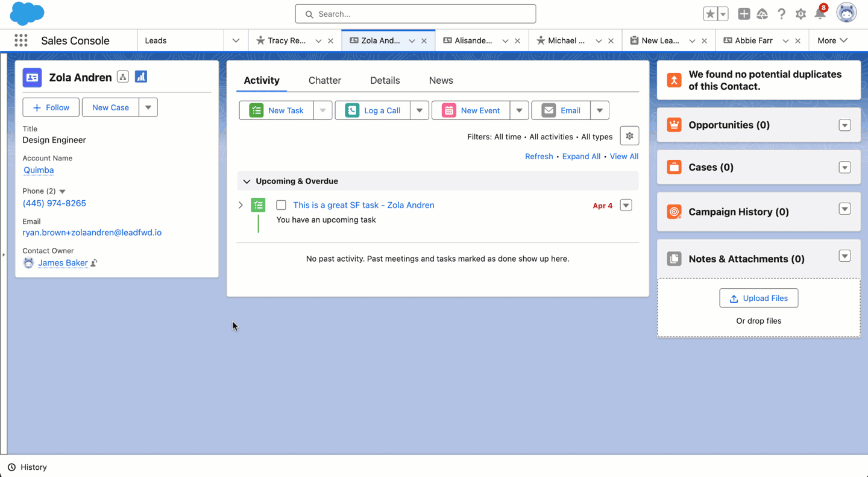Open the user profile avatar
868x477 pixels.
pos(846,13)
